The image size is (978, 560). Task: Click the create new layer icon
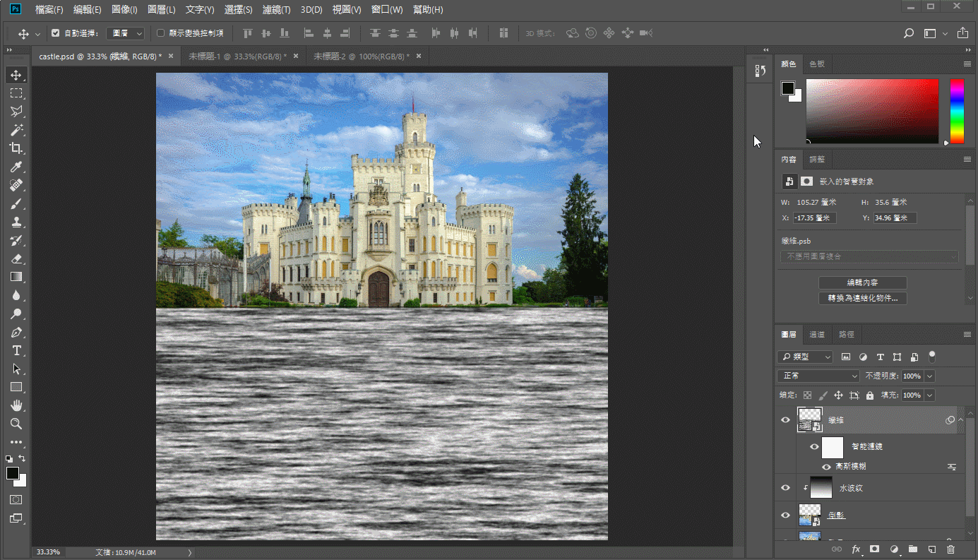(931, 549)
